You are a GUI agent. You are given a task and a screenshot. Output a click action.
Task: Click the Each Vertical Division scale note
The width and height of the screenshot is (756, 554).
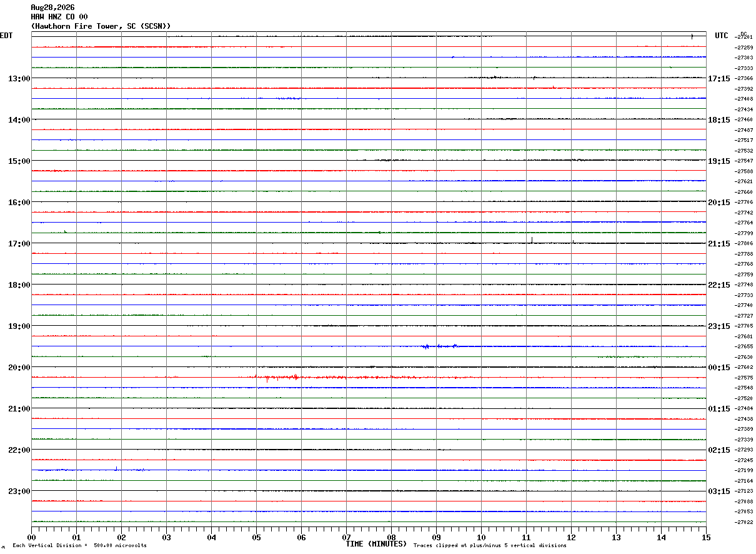[79, 546]
